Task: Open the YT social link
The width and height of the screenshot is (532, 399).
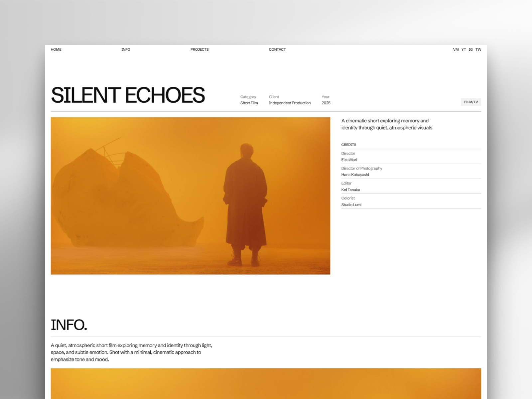Action: (463, 50)
